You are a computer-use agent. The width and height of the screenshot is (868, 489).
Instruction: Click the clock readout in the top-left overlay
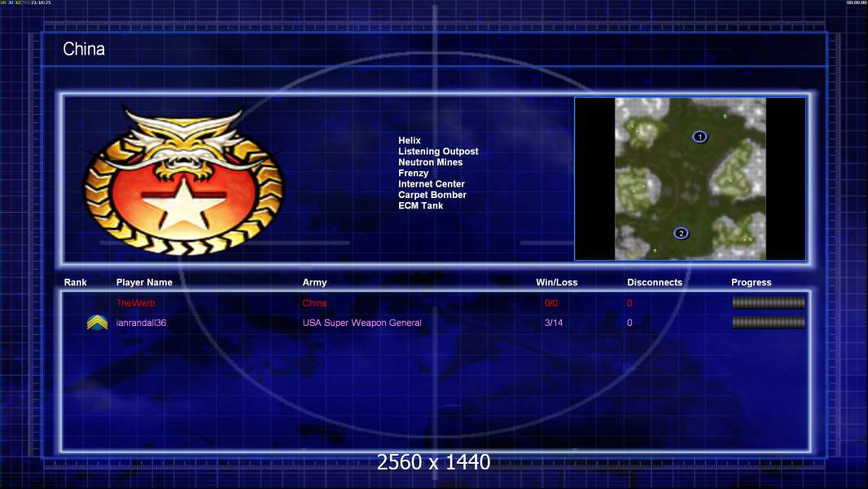tap(41, 2)
